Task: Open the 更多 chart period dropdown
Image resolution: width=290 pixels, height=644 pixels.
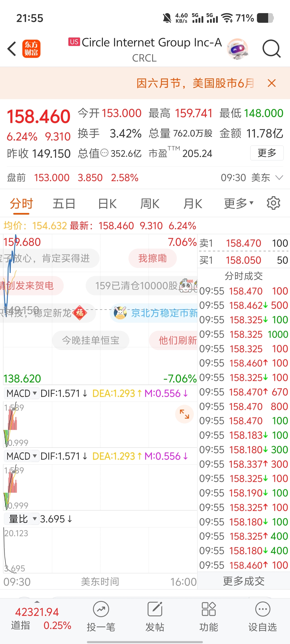Action: click(x=239, y=204)
